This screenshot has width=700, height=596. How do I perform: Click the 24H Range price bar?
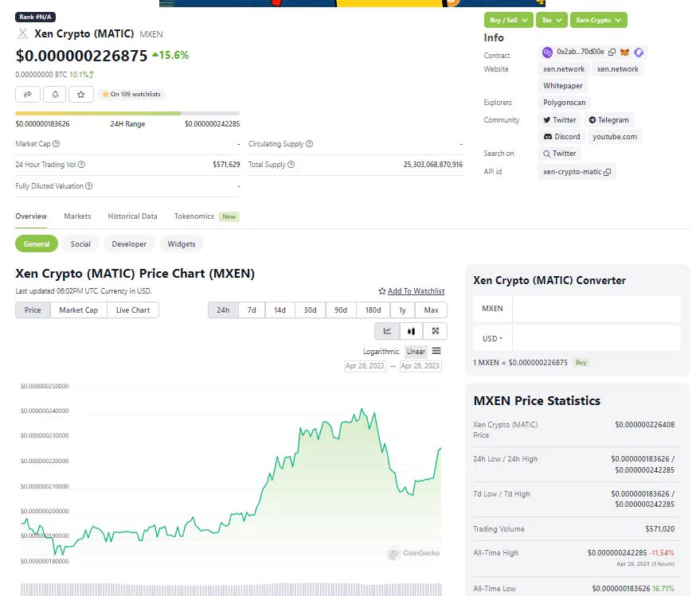point(127,113)
